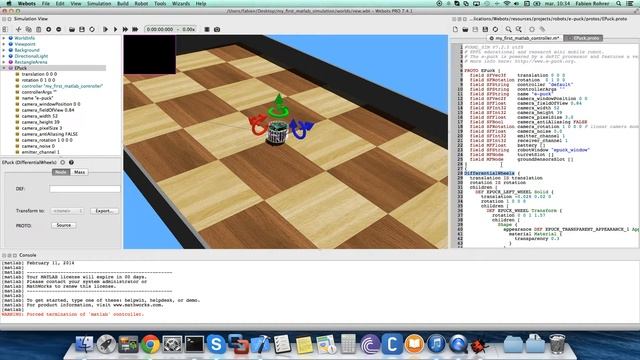The height and width of the screenshot is (360, 640).
Task: Open the Robot menu
Action: click(141, 4)
